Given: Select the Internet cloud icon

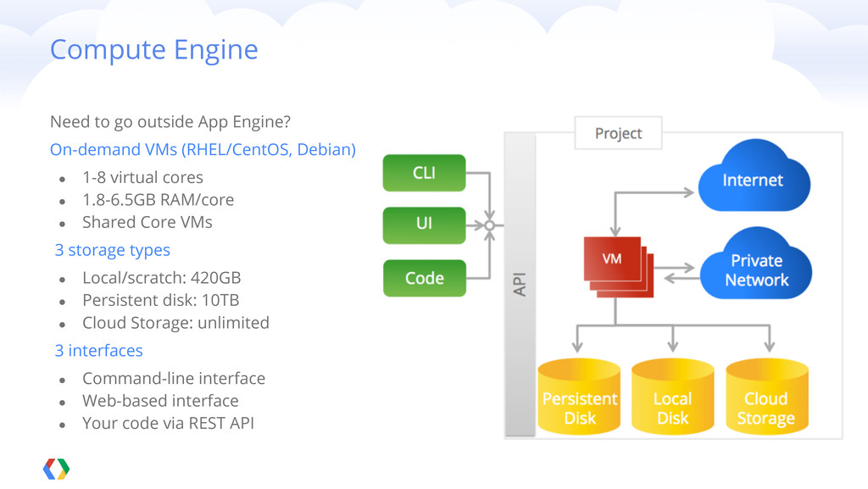Looking at the screenshot, I should click(754, 176).
